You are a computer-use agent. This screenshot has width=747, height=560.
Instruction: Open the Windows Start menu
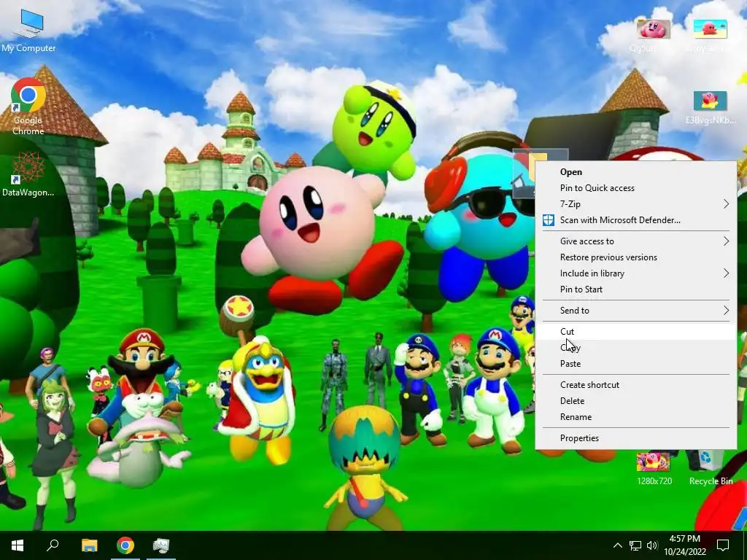point(18,545)
